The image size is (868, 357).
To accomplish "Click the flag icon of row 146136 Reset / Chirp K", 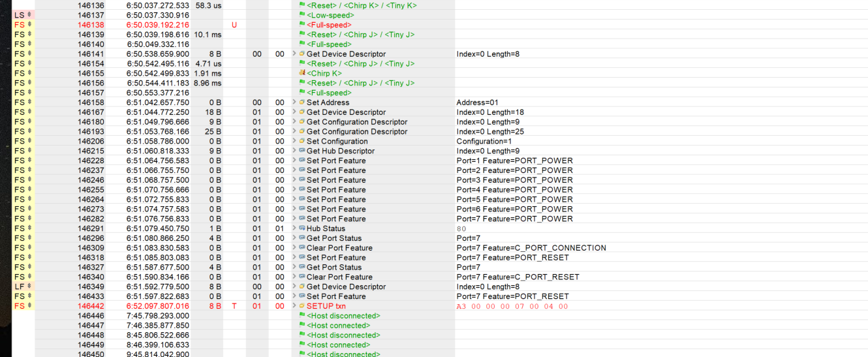I will pos(302,5).
